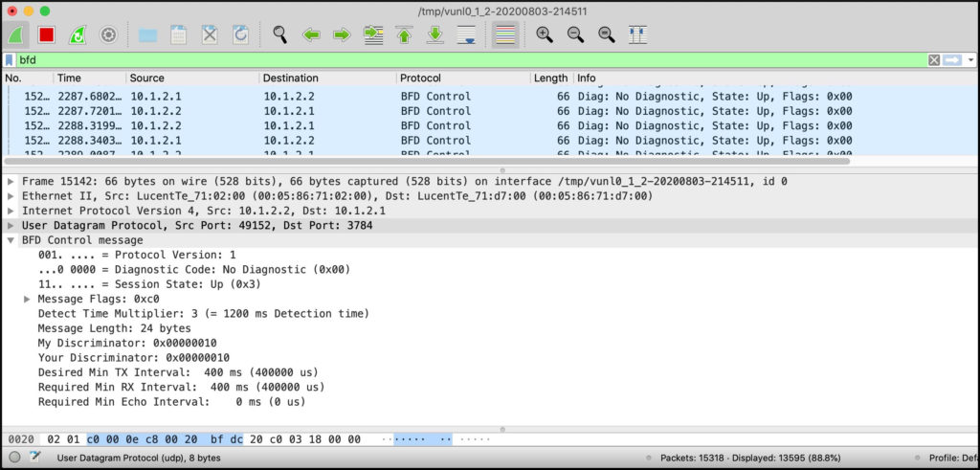Expand the Frame 15142 details

coord(11,181)
